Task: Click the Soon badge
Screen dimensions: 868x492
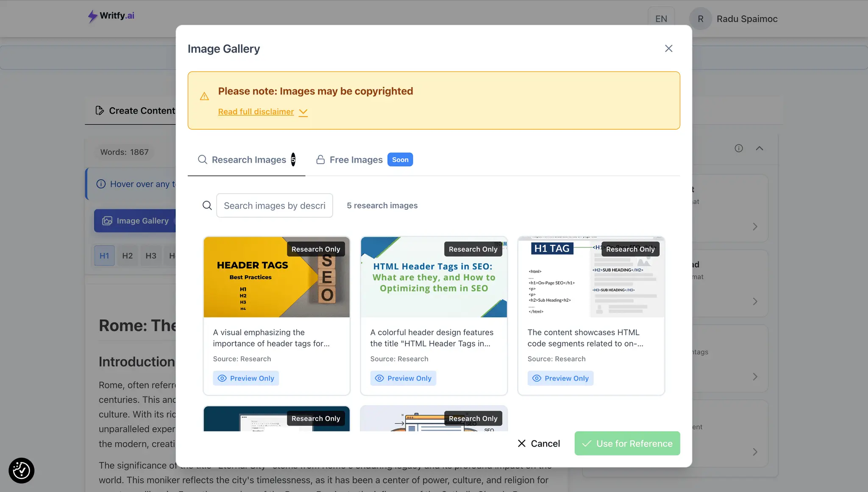Action: click(400, 159)
